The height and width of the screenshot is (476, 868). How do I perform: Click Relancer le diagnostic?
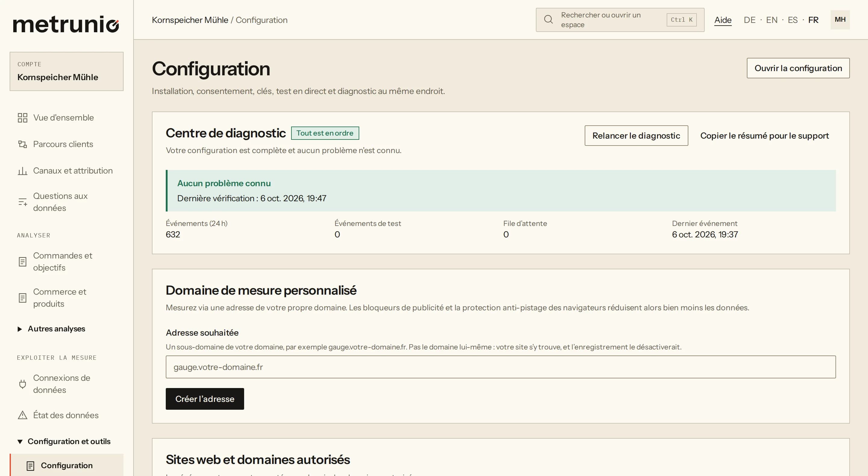(x=636, y=136)
